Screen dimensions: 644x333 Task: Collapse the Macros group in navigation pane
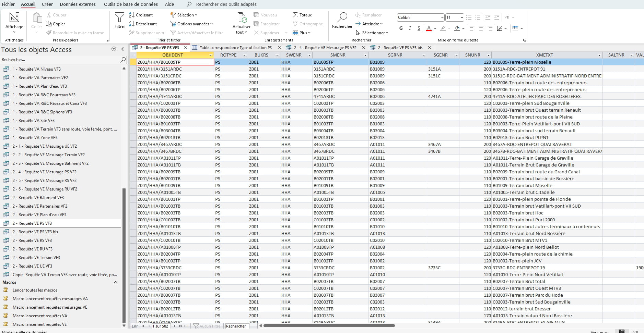(116, 282)
